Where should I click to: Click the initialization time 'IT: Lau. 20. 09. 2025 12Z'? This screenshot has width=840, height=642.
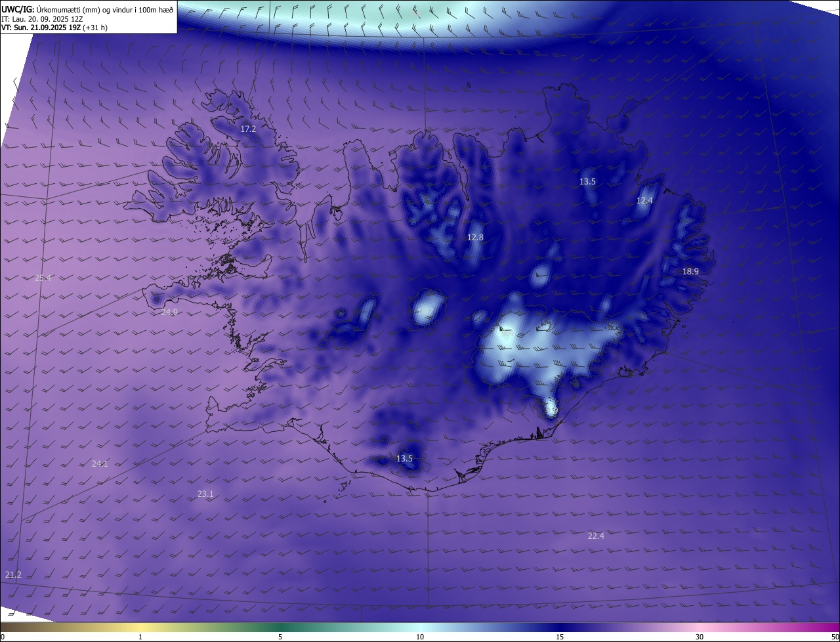(42, 19)
